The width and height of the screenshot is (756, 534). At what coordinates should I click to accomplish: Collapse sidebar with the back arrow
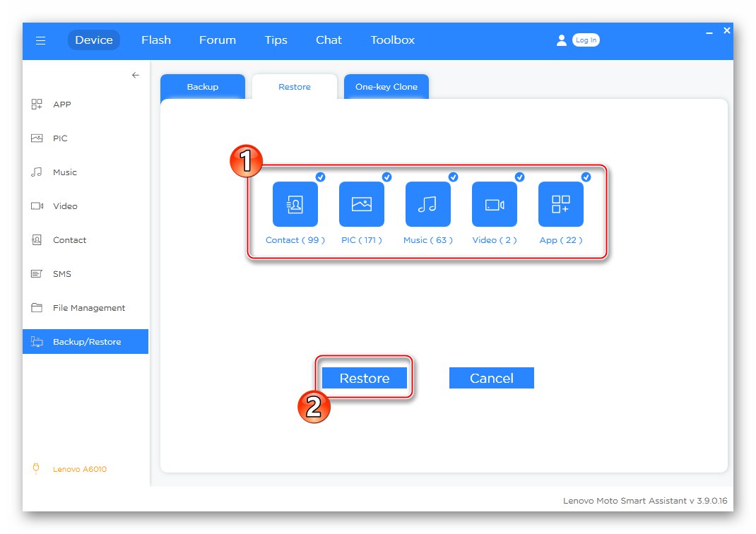136,75
